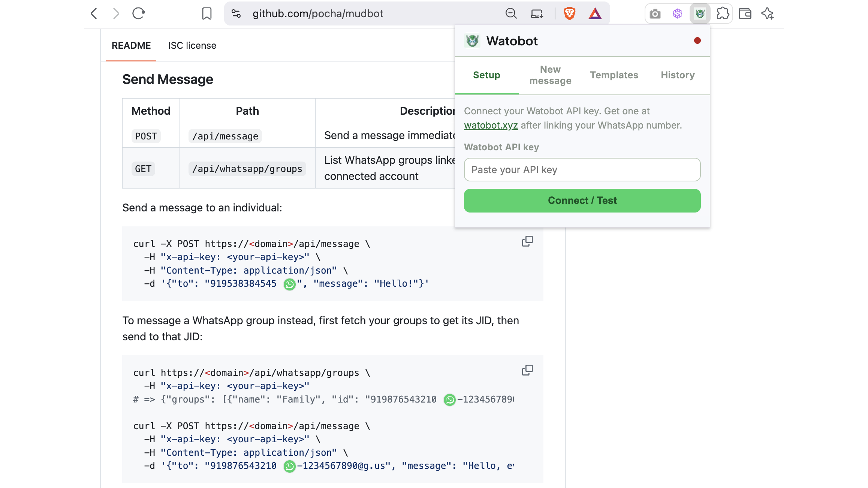The height and width of the screenshot is (488, 868).
Task: Open Brave Shields lion icon
Action: tap(569, 14)
